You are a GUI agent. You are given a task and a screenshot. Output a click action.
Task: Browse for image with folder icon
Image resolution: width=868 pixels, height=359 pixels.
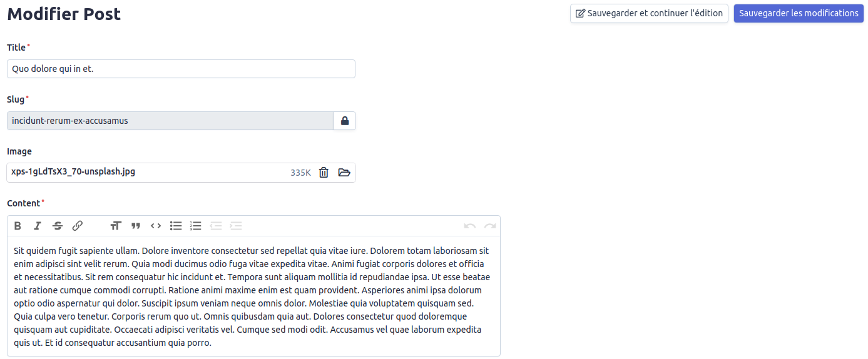pyautogui.click(x=344, y=173)
